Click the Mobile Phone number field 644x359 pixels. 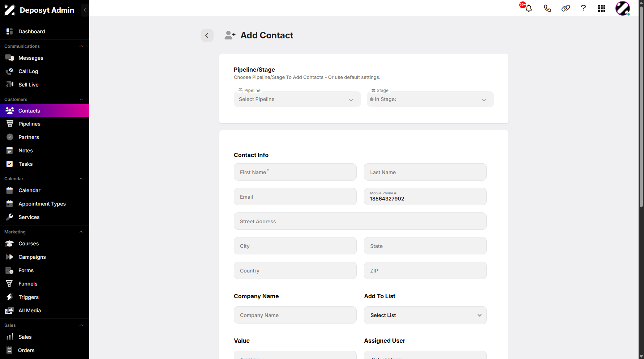425,197
